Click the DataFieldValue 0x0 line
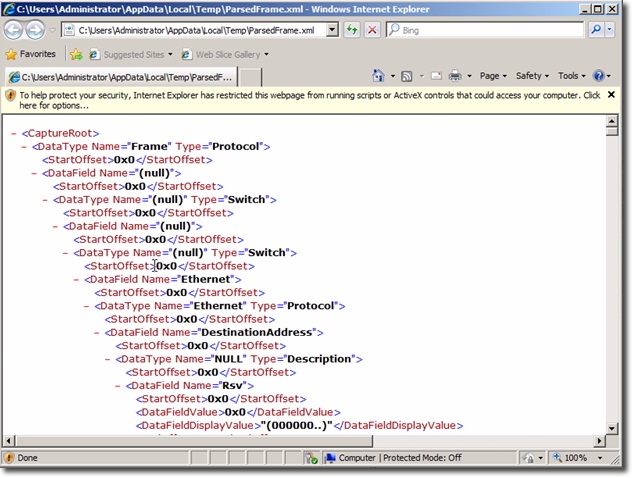The image size is (633, 478). [x=238, y=412]
